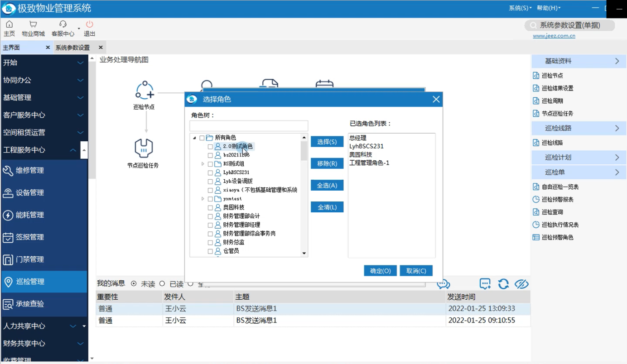Switch to the 系统参数设置 tab

point(72,48)
